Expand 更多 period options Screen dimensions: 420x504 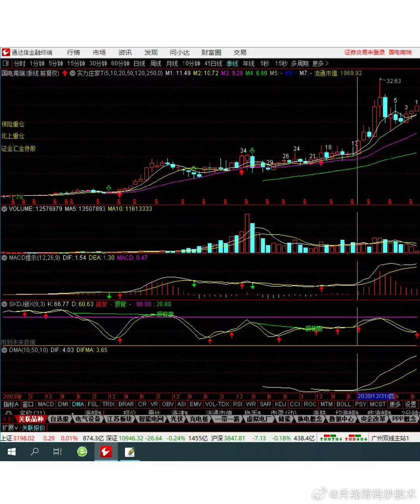(320, 63)
